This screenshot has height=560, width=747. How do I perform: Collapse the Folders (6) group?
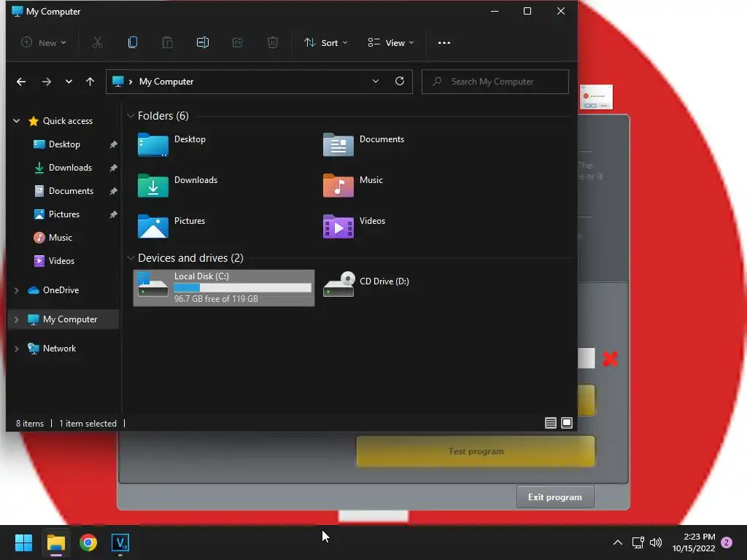[x=131, y=116]
